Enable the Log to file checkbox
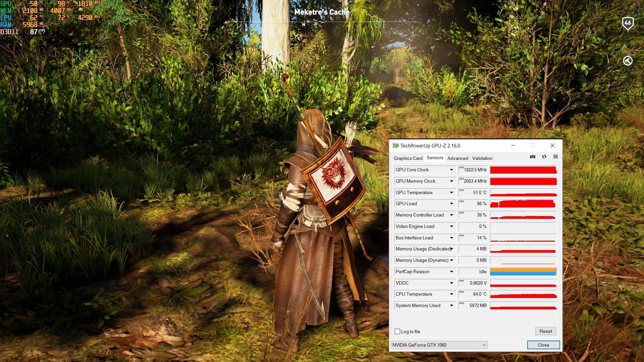 (x=397, y=331)
